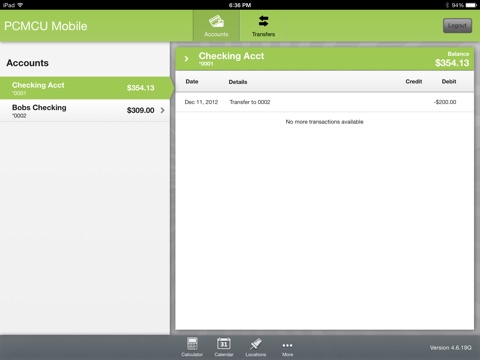Screen dimensions: 480x360
Task: Tap the Bluetooth icon in status bar
Action: tap(447, 5)
